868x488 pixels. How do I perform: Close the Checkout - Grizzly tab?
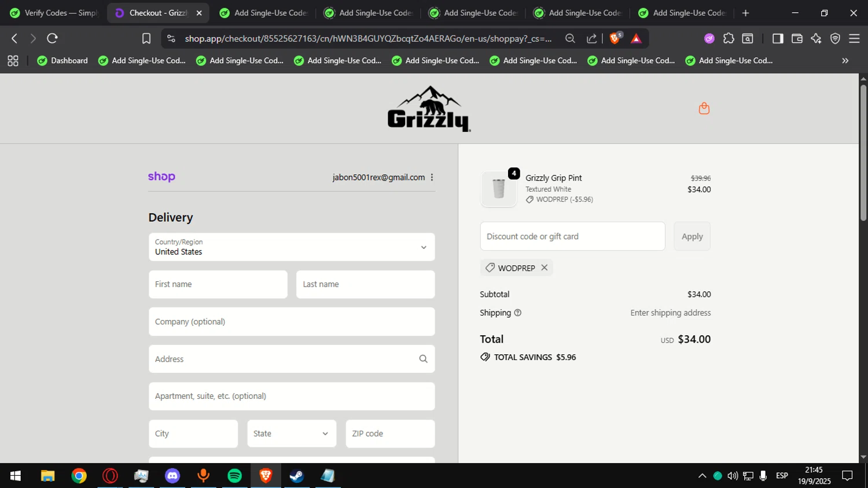pos(199,13)
